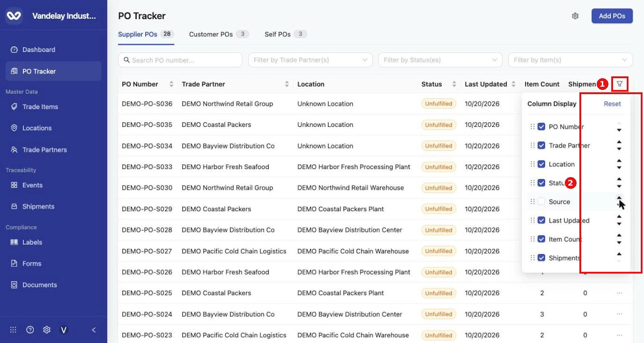
Task: Open Documents in sidebar
Action: (x=53, y=285)
